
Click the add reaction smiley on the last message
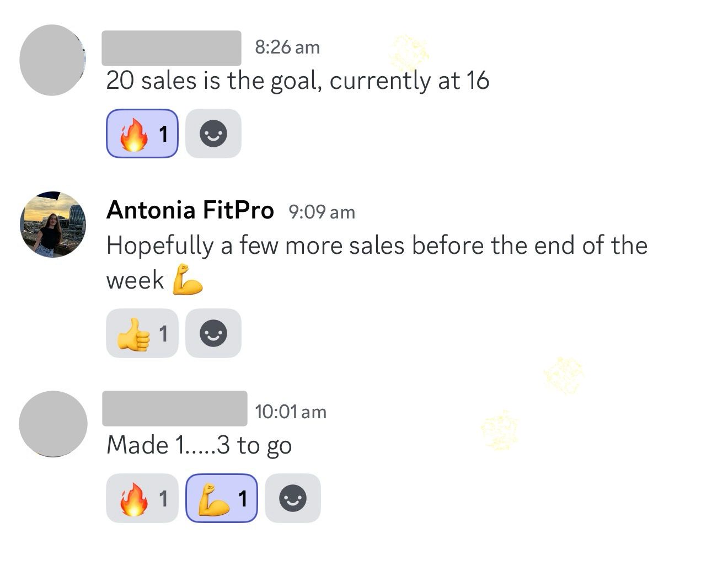293,498
